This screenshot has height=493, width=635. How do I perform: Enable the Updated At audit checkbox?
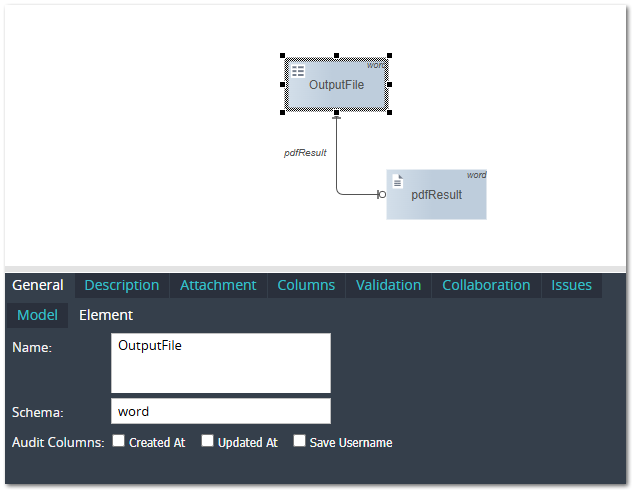click(x=207, y=441)
